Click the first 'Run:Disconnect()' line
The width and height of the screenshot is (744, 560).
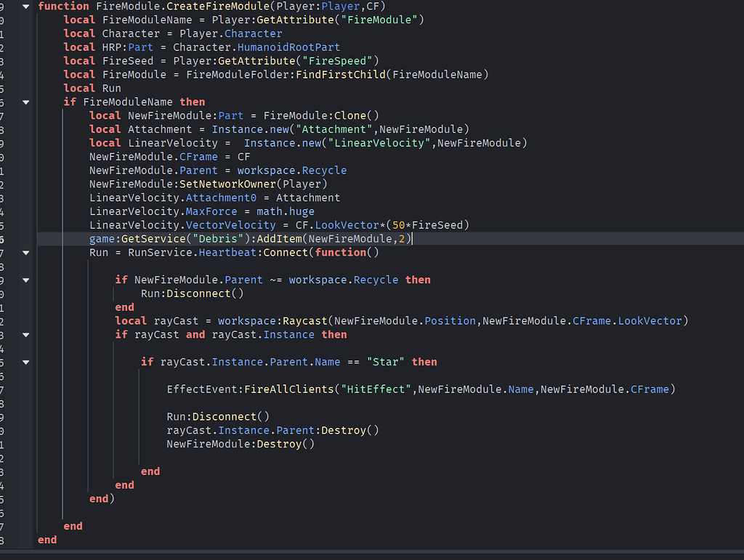click(192, 294)
